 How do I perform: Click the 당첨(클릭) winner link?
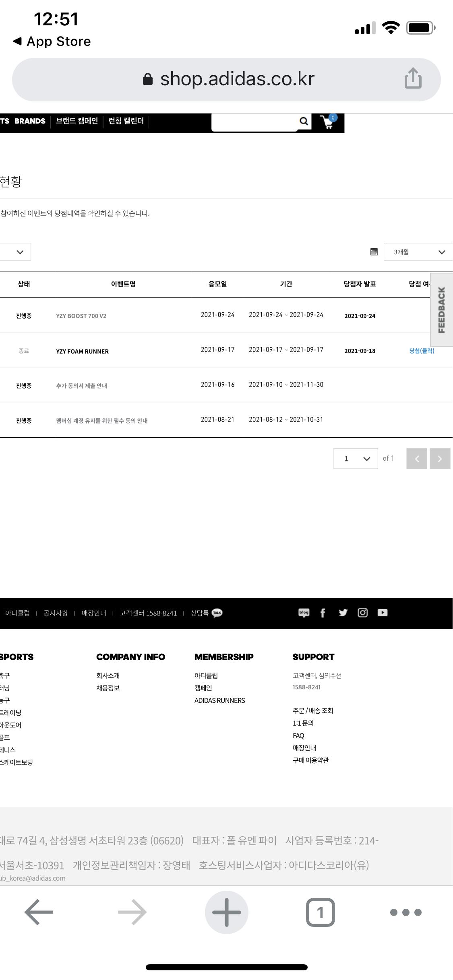tap(422, 351)
